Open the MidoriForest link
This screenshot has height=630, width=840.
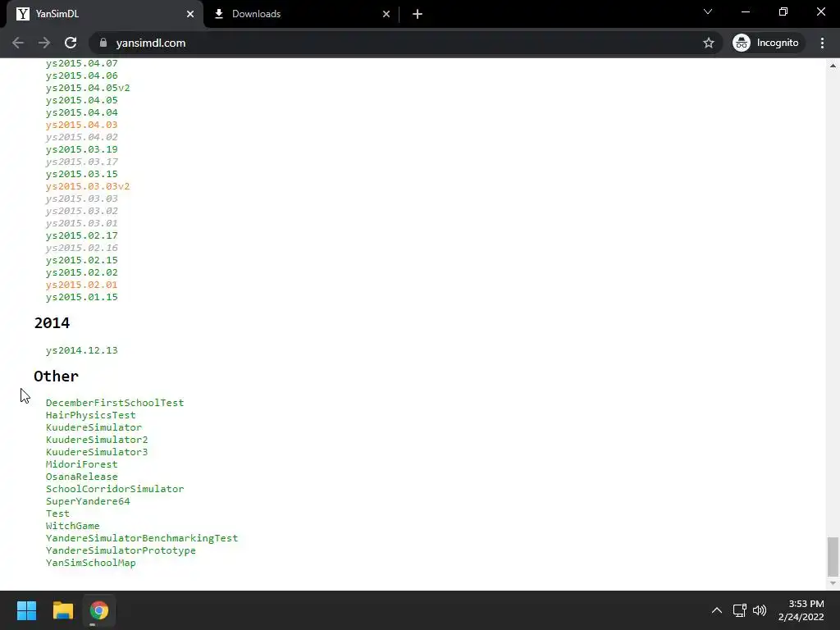81,464
